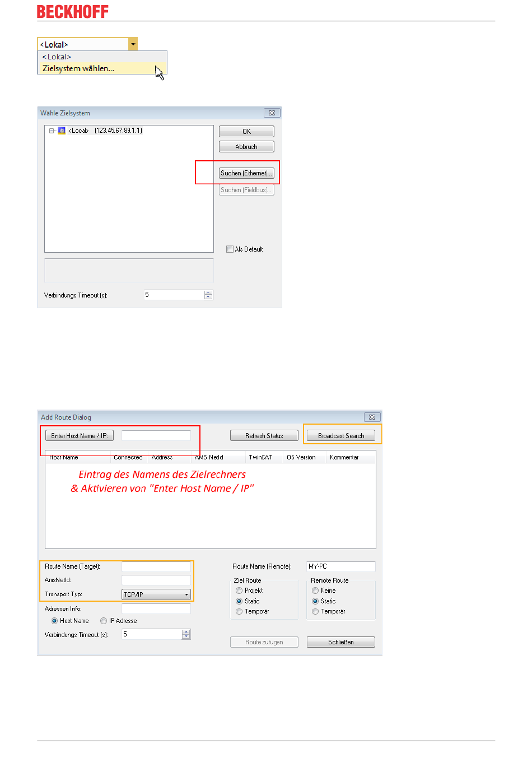Click Verbindungs Timeout field in Wähle Zielsystem
The width and height of the screenshot is (532, 767).
[174, 295]
